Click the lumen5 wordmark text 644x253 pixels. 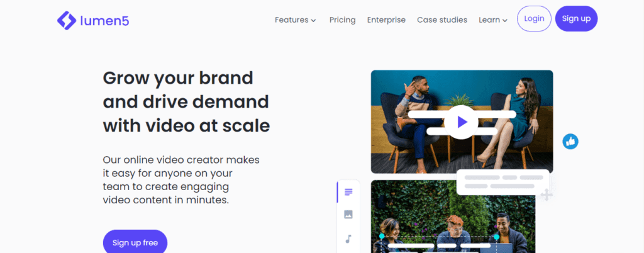[x=104, y=20]
